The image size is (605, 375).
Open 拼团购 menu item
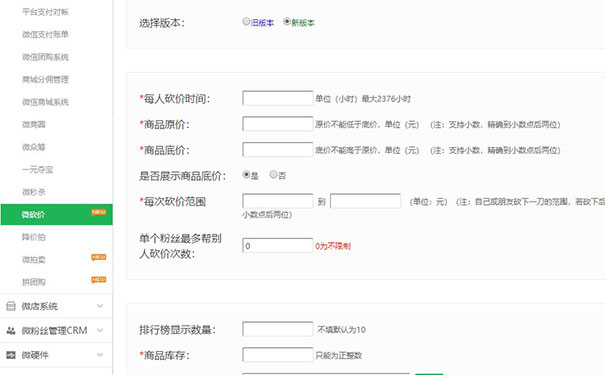click(34, 282)
